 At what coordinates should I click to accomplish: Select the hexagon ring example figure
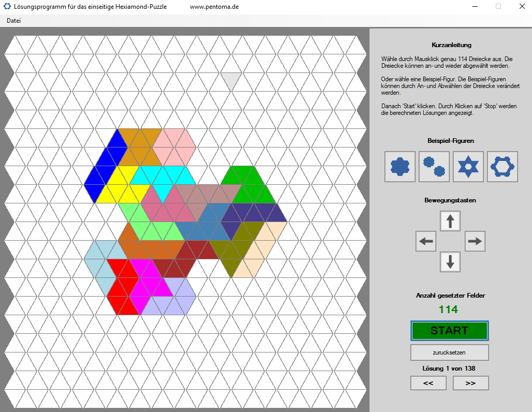(x=502, y=167)
